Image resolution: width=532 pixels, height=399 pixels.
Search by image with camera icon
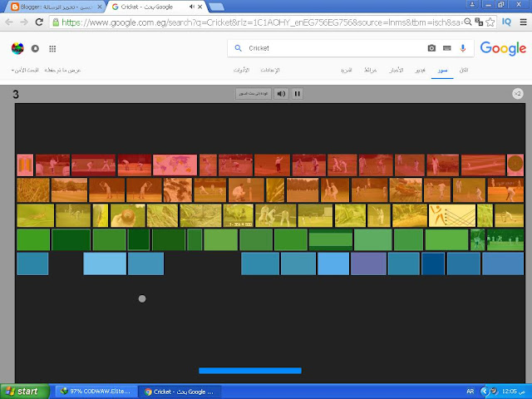tap(431, 48)
